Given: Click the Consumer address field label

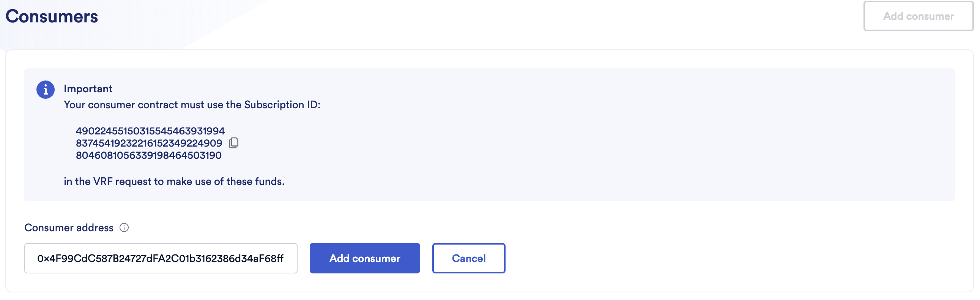Looking at the screenshot, I should click(69, 228).
